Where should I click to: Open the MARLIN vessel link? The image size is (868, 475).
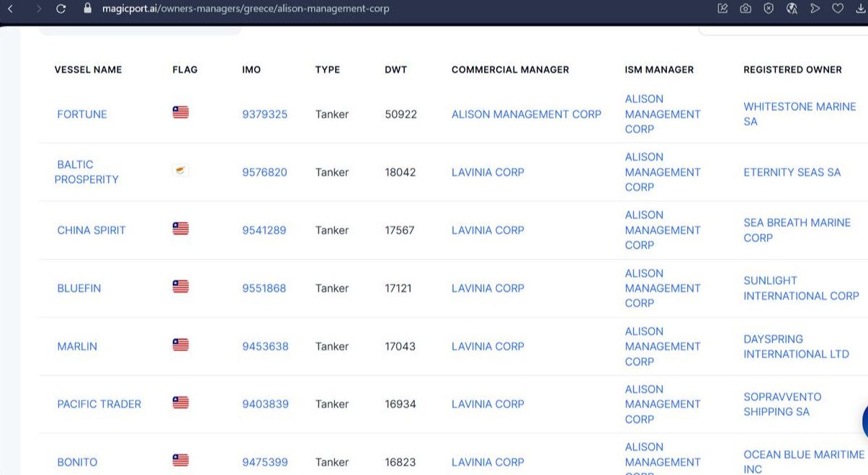pos(77,347)
